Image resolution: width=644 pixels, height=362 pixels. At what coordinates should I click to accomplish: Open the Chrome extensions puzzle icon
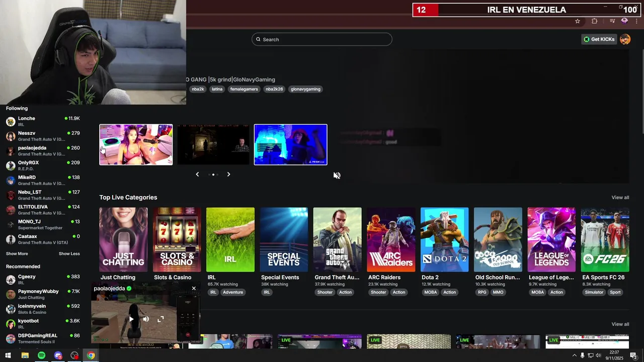point(595,21)
